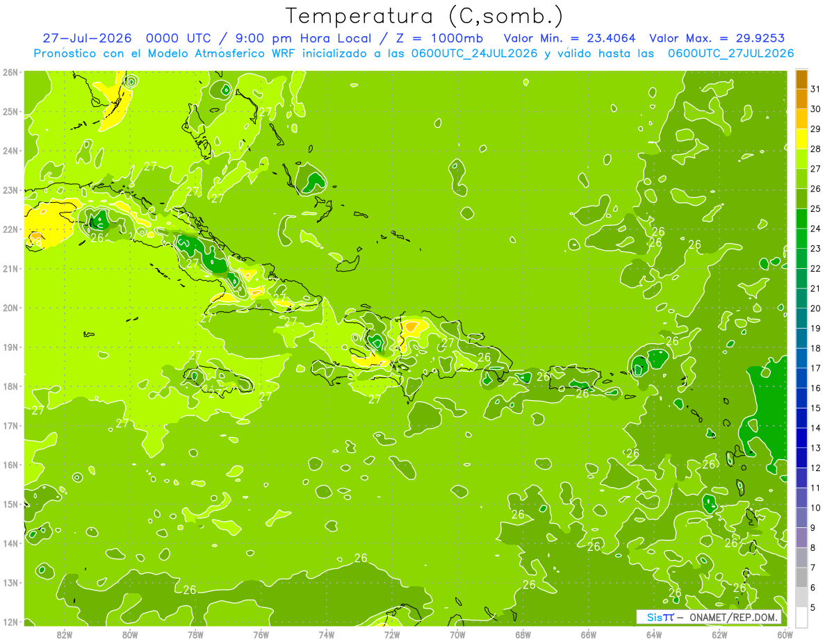Click the color scale value "20"
The image size is (834, 644).
pos(816,308)
